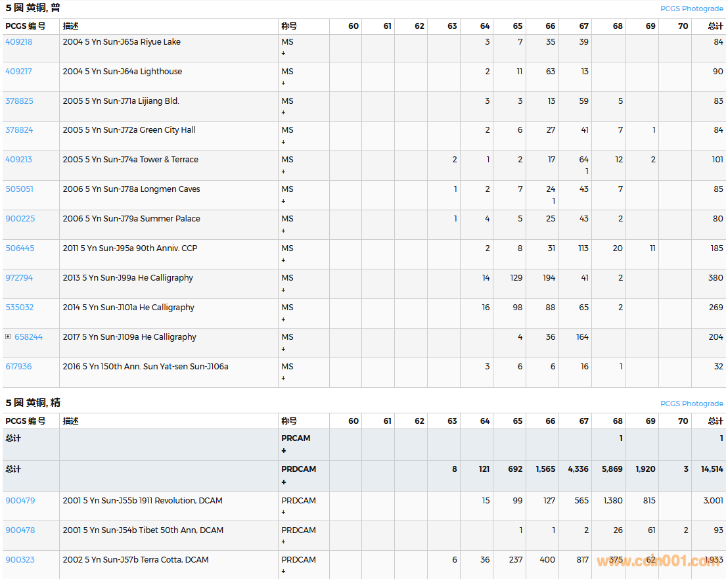Expand plus grades for Longmen Caves row
Viewport: 728px width, 579px height.
pos(283,201)
